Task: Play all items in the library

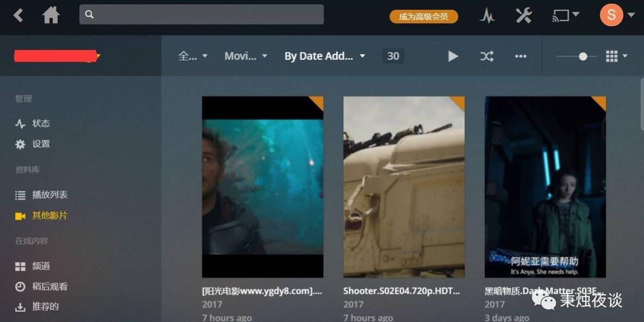Action: (x=453, y=56)
